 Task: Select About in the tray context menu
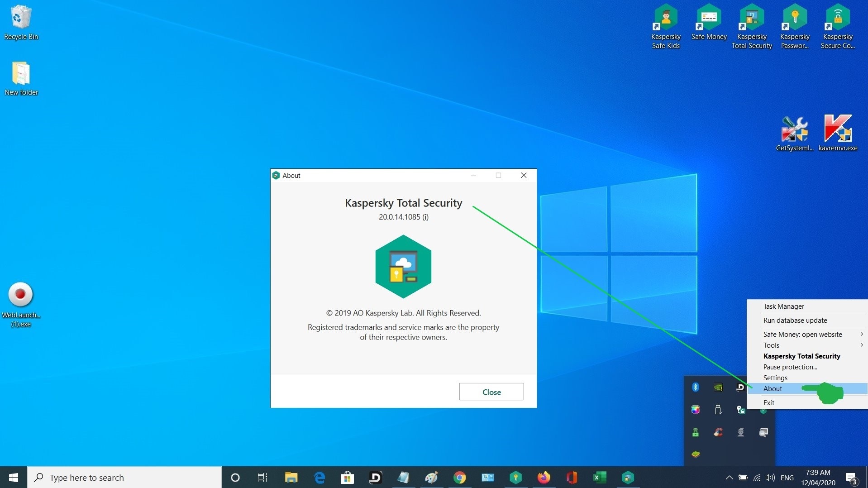click(x=807, y=389)
